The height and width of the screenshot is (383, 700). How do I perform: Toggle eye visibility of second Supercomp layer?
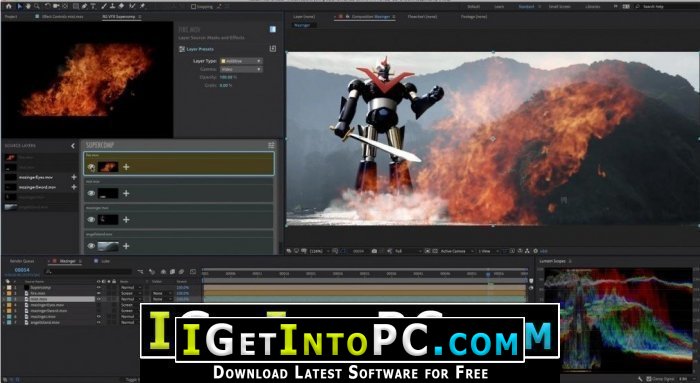92,193
